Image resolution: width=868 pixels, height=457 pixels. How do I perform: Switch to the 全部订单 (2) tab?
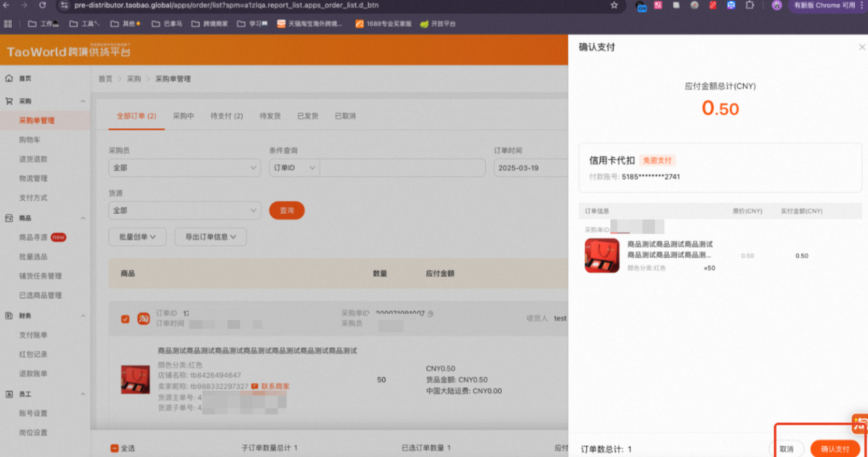136,116
